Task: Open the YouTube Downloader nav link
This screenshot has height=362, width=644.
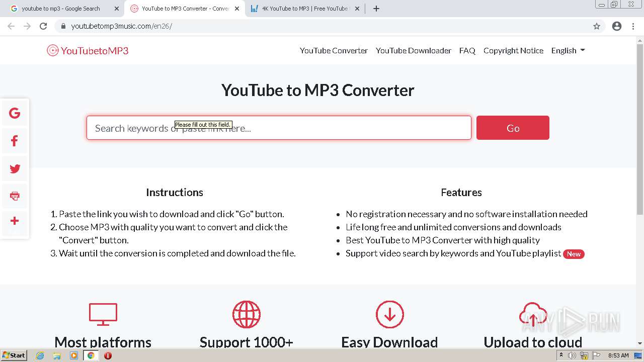Action: click(414, 50)
